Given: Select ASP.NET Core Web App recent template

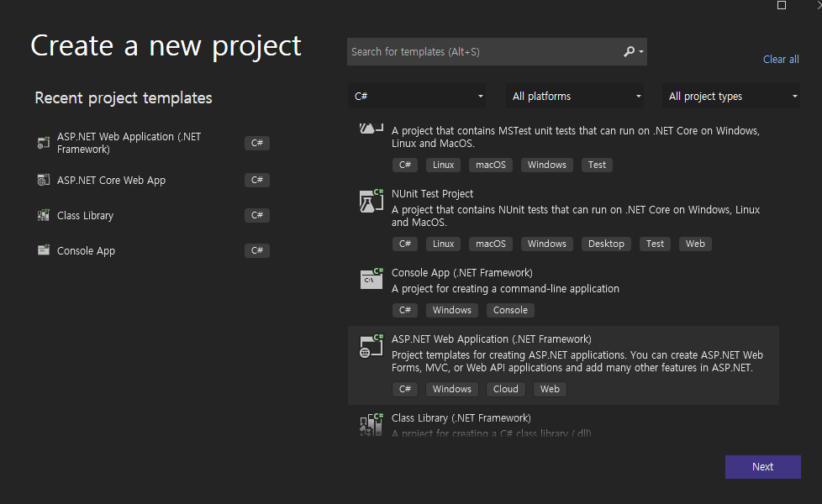Looking at the screenshot, I should click(153, 180).
